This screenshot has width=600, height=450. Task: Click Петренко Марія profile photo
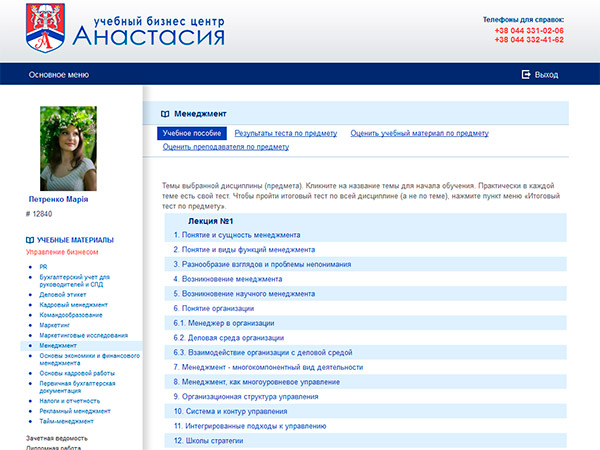click(68, 148)
